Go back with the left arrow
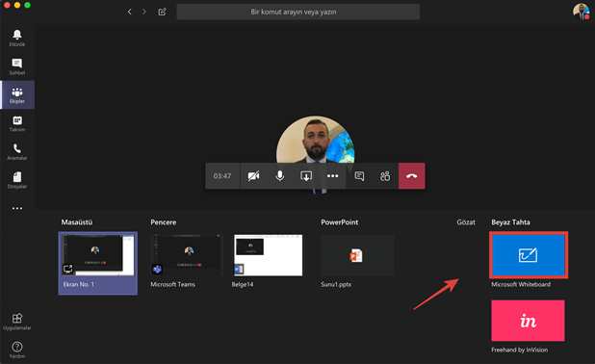This screenshot has height=364, width=595. (130, 12)
